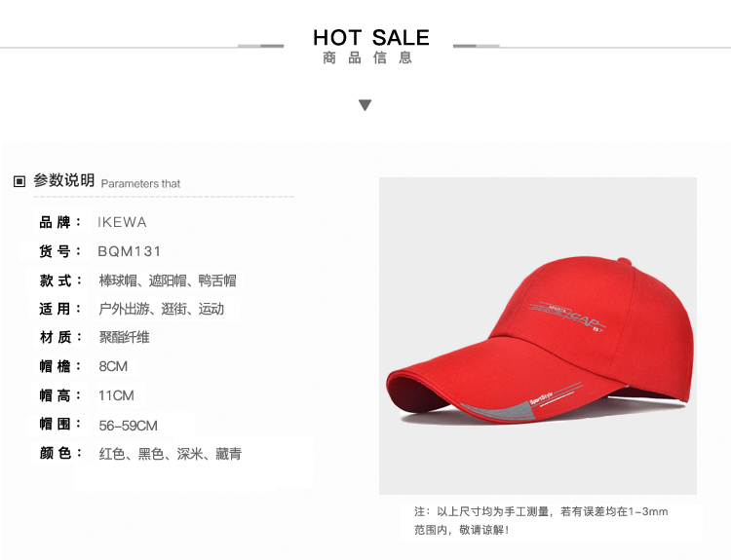The width and height of the screenshot is (731, 560).
Task: Click the cap height value 11CM
Action: [116, 395]
